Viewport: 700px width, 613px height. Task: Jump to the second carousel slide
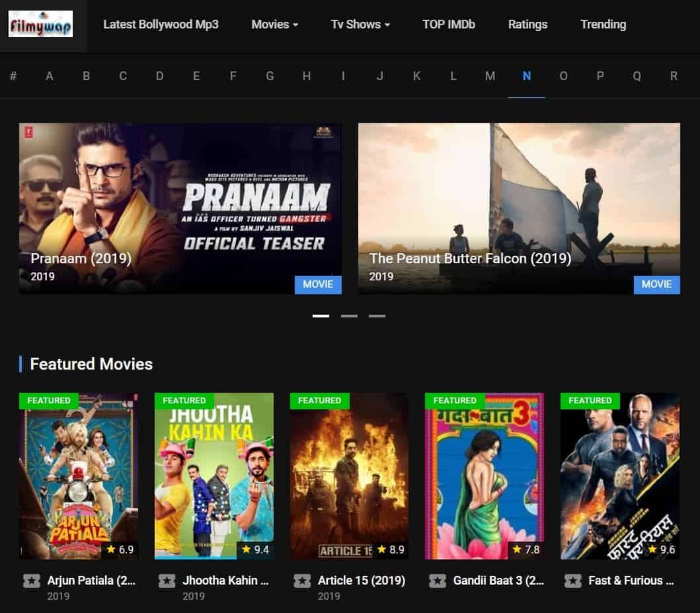(349, 315)
